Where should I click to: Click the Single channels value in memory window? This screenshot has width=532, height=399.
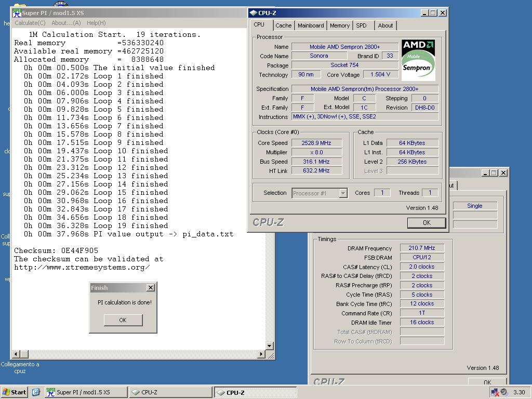coord(475,206)
